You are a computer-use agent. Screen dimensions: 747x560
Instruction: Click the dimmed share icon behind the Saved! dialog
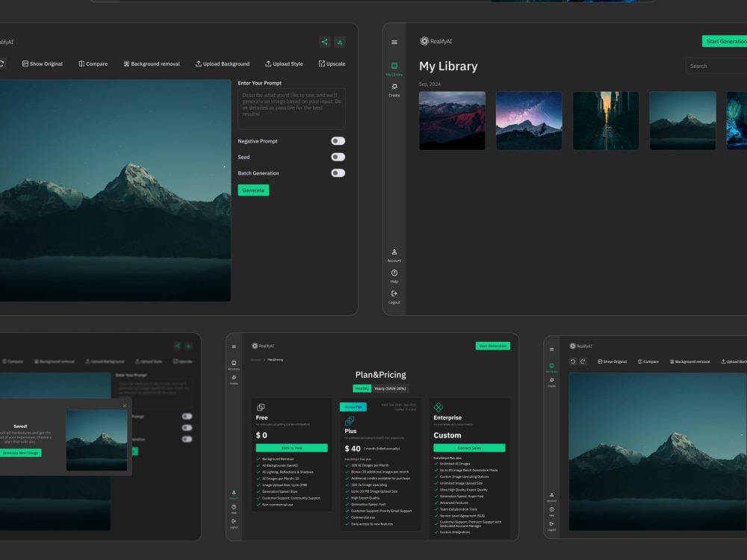click(x=177, y=346)
